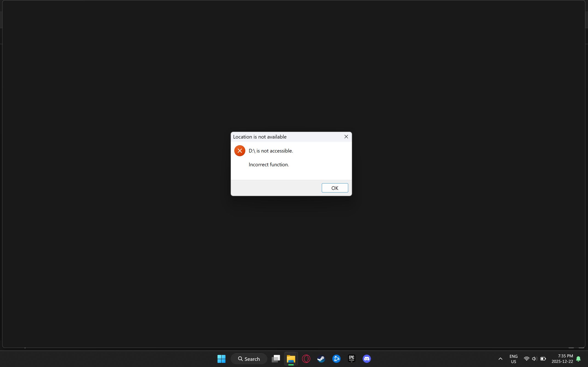Click OK to dismiss the error dialog
The width and height of the screenshot is (588, 367).
point(335,188)
